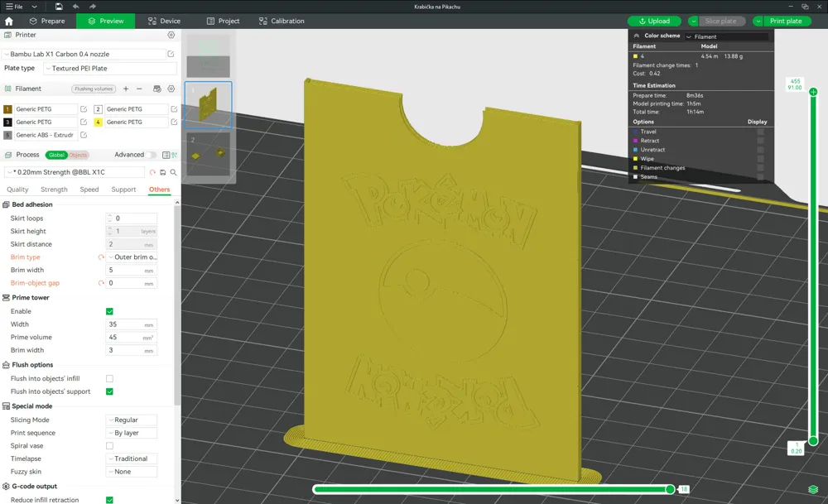Screen dimensions: 828x504
Task: Click the Print plate button
Action: coord(781,21)
